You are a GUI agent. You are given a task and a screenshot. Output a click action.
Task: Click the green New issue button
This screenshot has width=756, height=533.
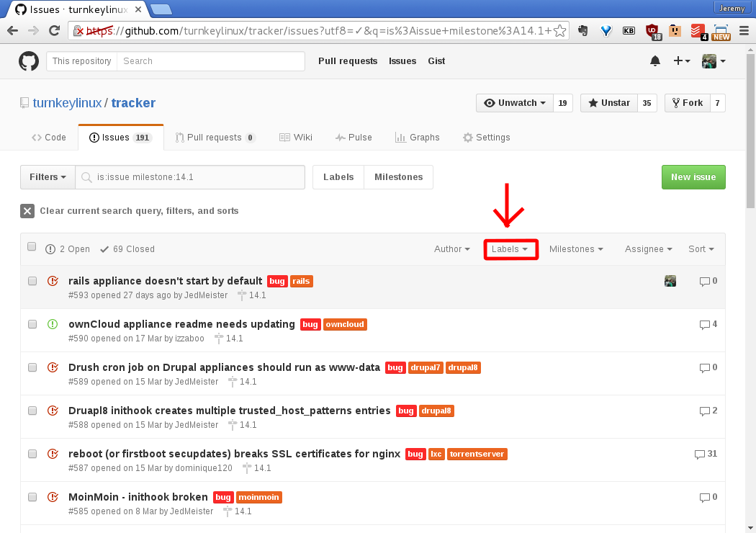pos(693,177)
